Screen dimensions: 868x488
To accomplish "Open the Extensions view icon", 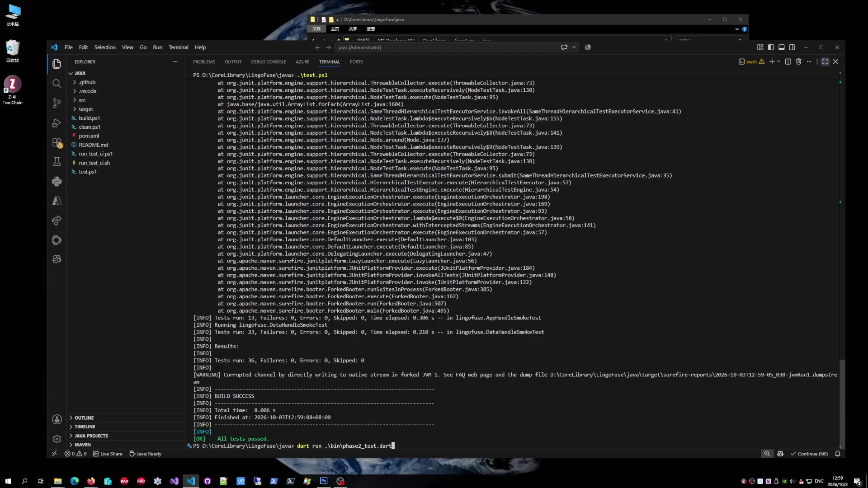I will coord(57,143).
